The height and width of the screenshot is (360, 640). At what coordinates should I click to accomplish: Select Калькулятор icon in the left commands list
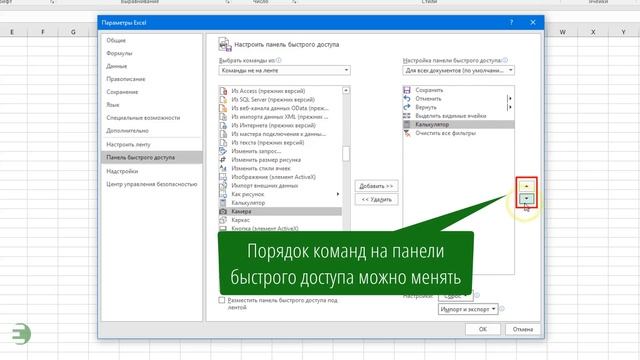point(223,203)
